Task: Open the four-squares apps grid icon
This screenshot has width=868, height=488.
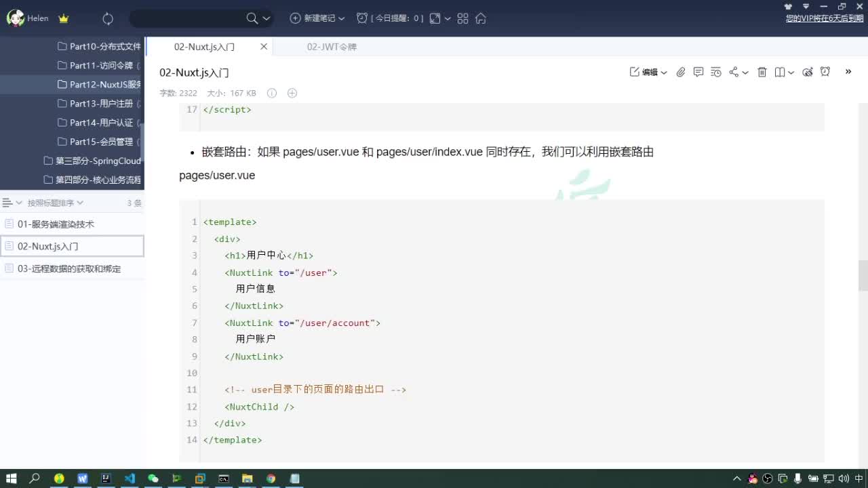Action: tap(463, 18)
